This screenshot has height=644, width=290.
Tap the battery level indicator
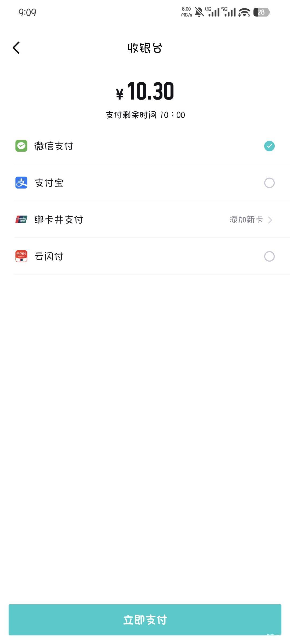(261, 12)
